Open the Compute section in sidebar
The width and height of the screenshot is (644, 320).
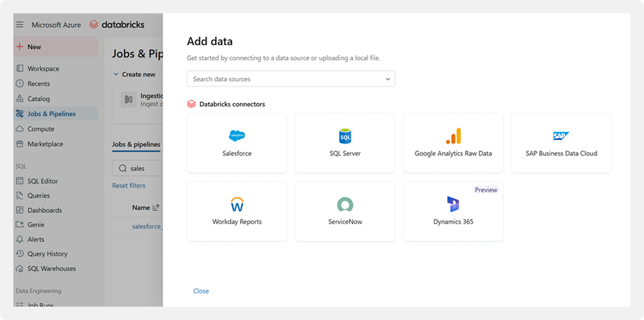42,129
